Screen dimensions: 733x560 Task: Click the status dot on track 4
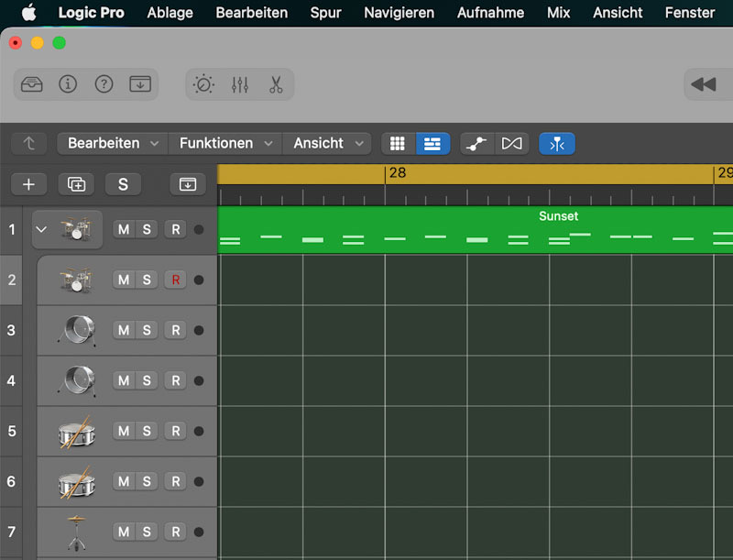tap(199, 381)
